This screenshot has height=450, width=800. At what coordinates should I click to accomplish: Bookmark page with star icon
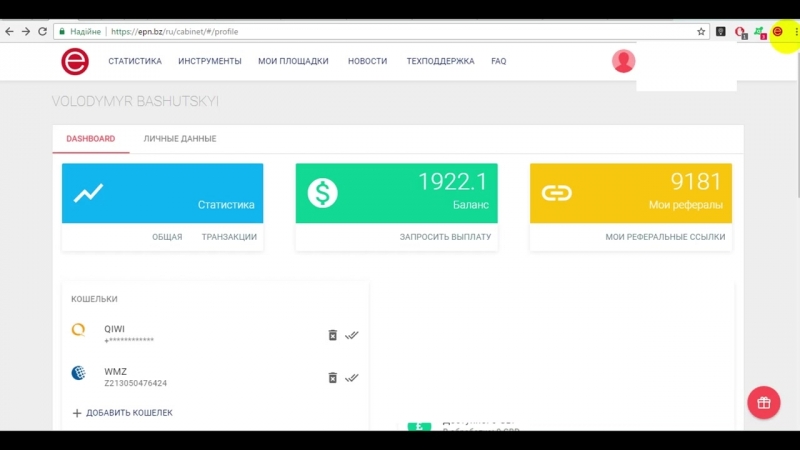701,32
